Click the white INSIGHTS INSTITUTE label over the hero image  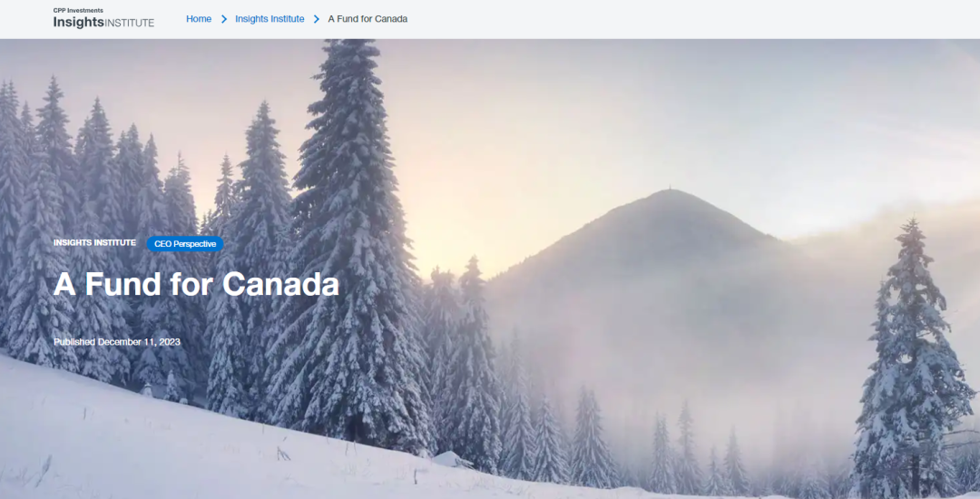[x=94, y=242]
